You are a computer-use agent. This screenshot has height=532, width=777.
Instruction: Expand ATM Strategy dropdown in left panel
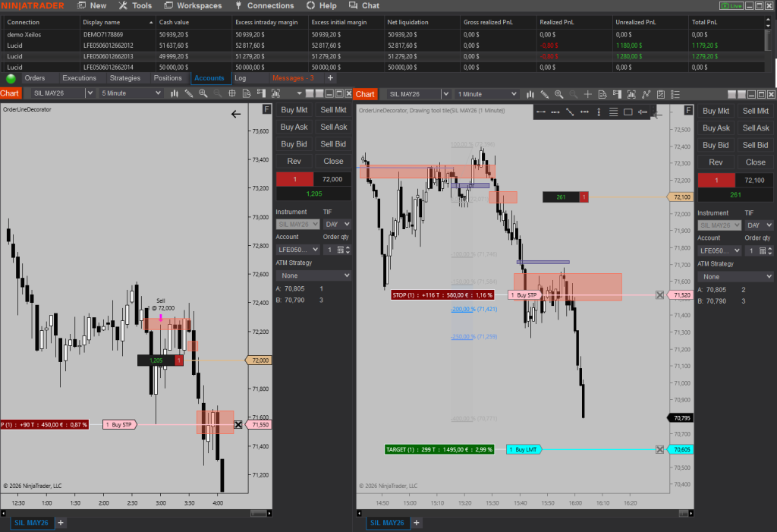click(313, 275)
